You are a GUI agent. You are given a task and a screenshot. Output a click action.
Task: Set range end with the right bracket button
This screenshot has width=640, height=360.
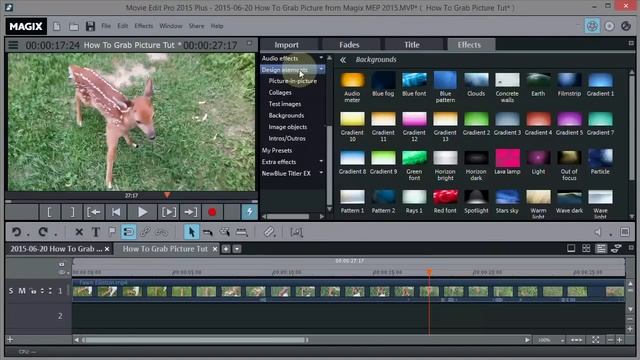click(x=72, y=212)
